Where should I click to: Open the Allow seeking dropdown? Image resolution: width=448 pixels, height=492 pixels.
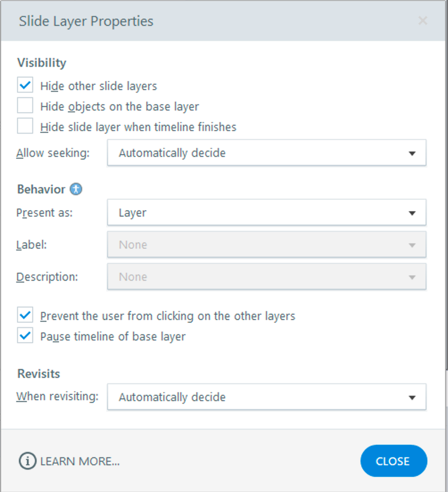(266, 153)
